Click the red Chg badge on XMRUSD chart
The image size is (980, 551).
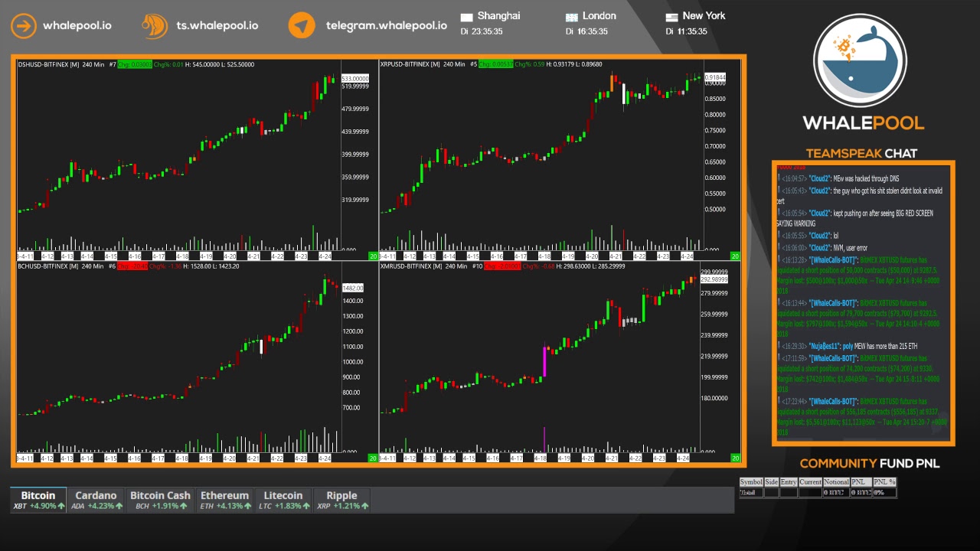point(501,266)
